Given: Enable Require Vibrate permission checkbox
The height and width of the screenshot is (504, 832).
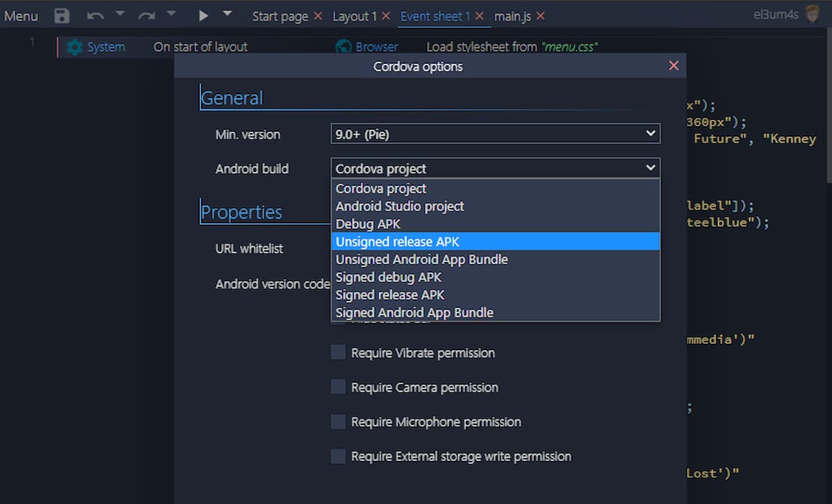Looking at the screenshot, I should pos(338,353).
